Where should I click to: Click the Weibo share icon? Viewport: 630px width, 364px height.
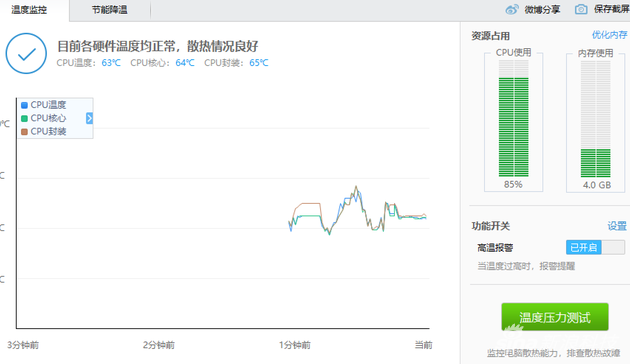click(512, 9)
